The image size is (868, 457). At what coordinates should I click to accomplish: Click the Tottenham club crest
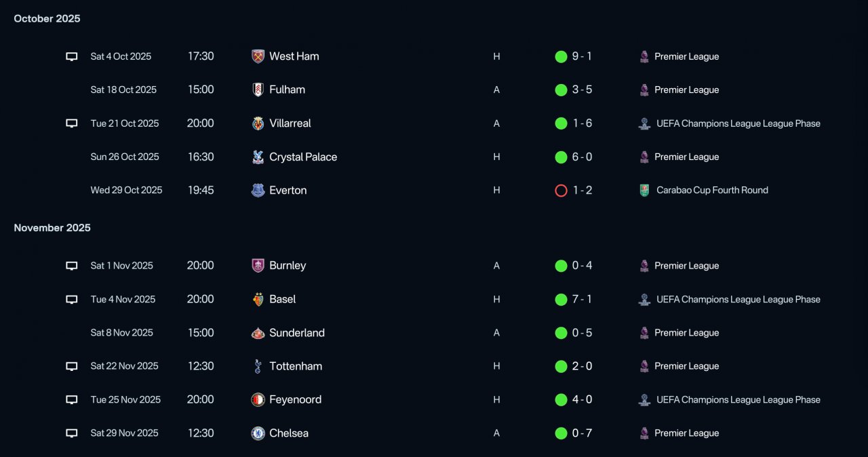(258, 366)
